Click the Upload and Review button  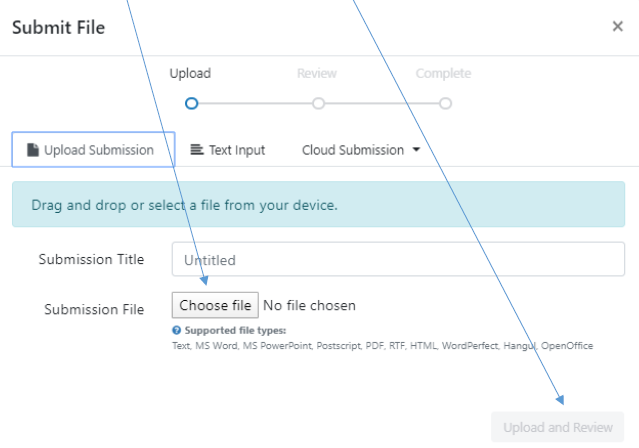click(x=557, y=427)
